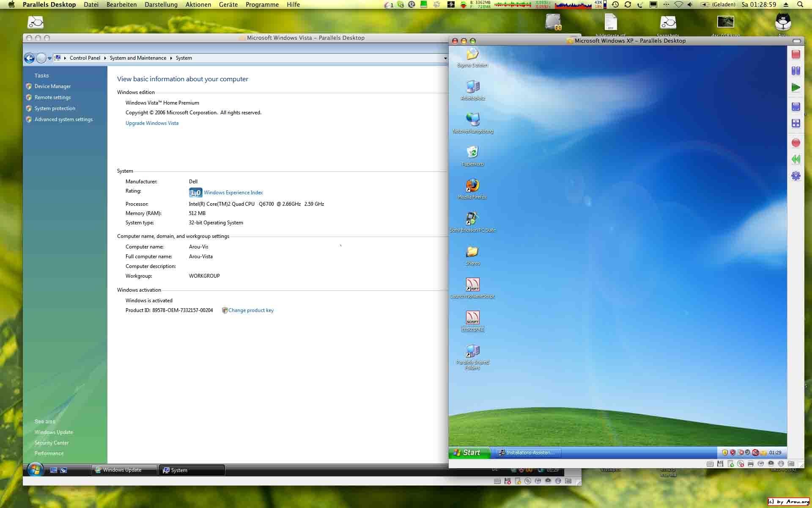Open recent pages dropdown next to back button

(49, 58)
